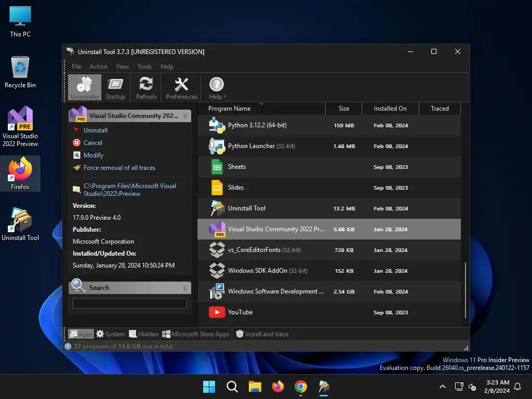Open the File menu
The height and width of the screenshot is (399, 532).
76,66
